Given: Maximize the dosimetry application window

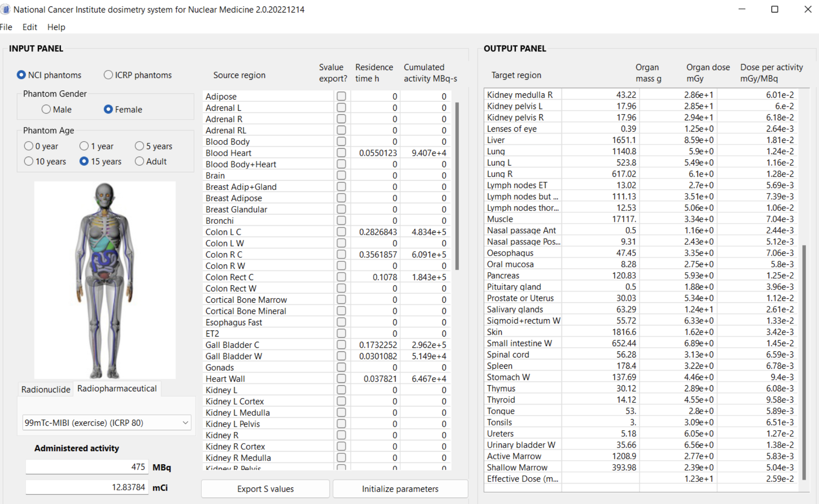Looking at the screenshot, I should click(x=775, y=9).
